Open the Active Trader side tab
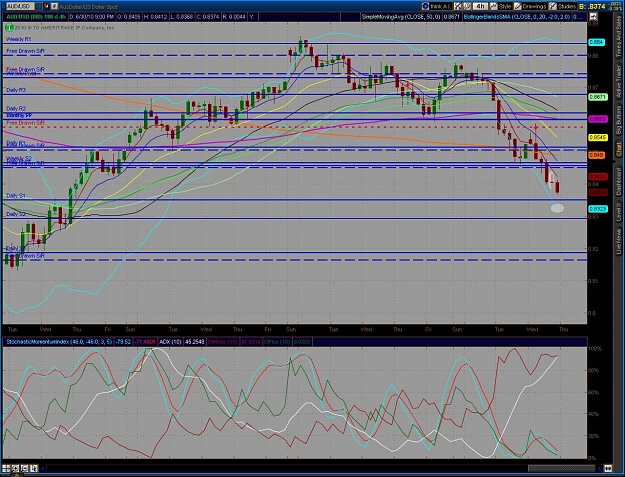Viewport: 625px width, 477px height. click(619, 81)
